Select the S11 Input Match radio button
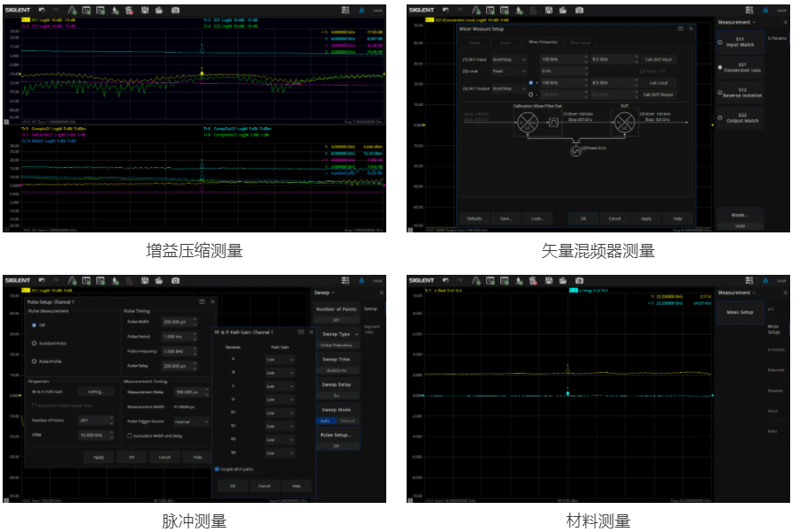The width and height of the screenshot is (799, 532). (x=719, y=42)
